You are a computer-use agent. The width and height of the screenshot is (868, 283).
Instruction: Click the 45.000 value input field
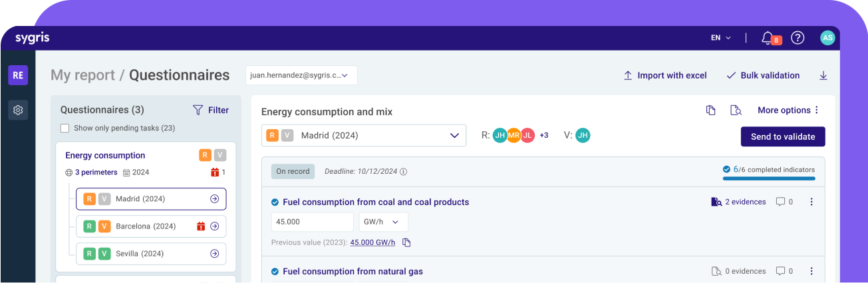tap(312, 222)
